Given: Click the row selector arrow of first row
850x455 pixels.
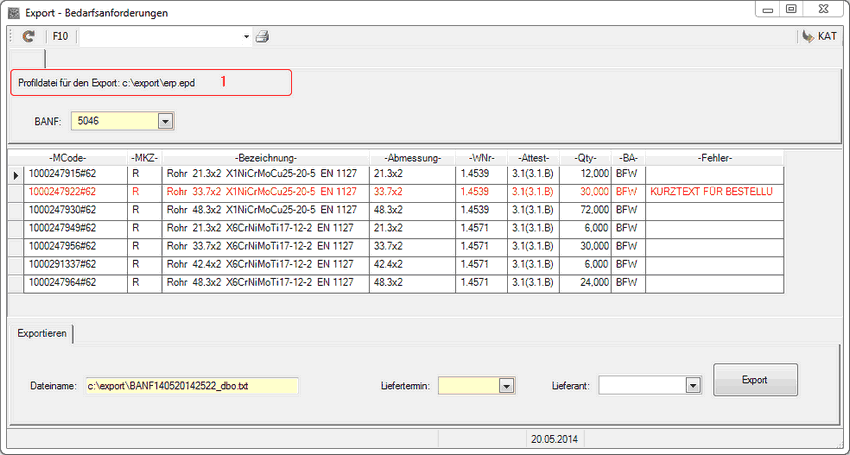Looking at the screenshot, I should (14, 175).
